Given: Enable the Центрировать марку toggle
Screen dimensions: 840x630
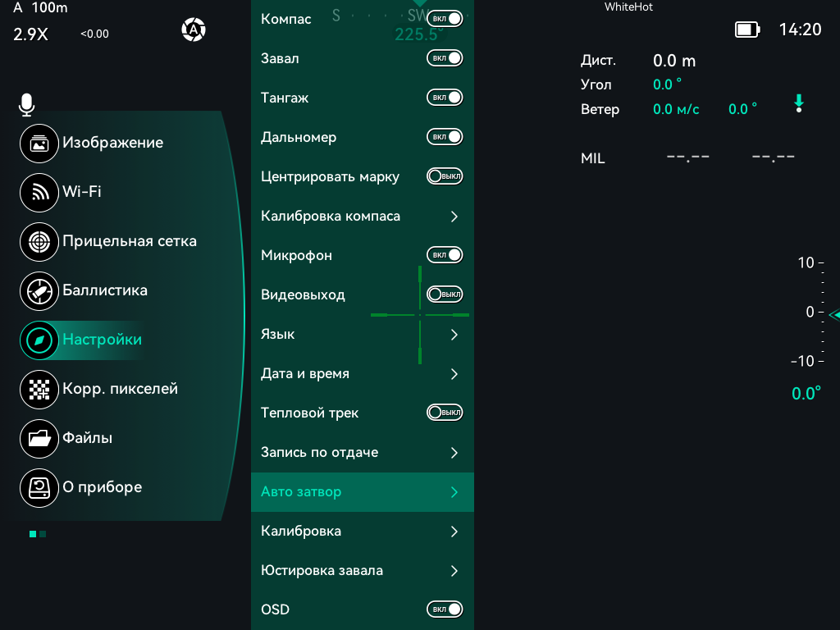Looking at the screenshot, I should tap(445, 176).
